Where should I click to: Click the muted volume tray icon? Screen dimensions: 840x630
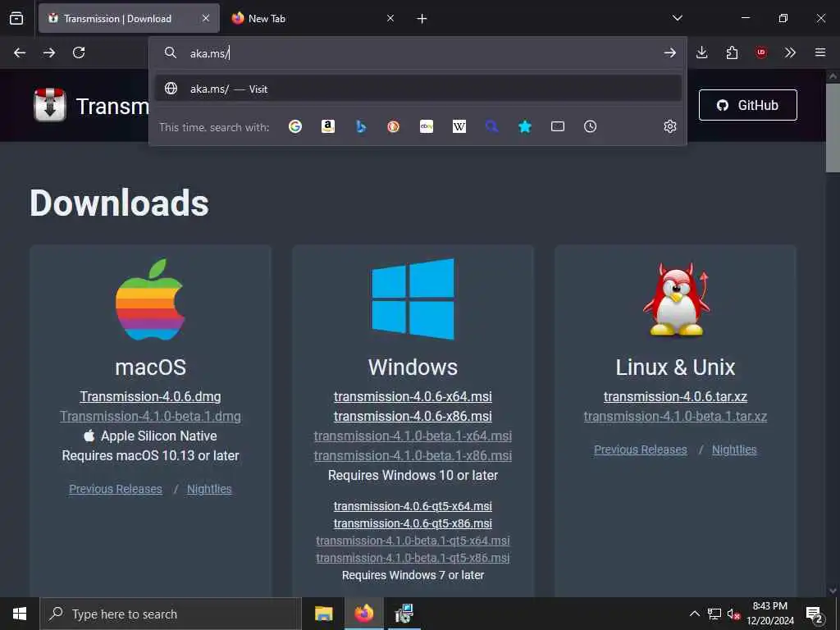733,614
